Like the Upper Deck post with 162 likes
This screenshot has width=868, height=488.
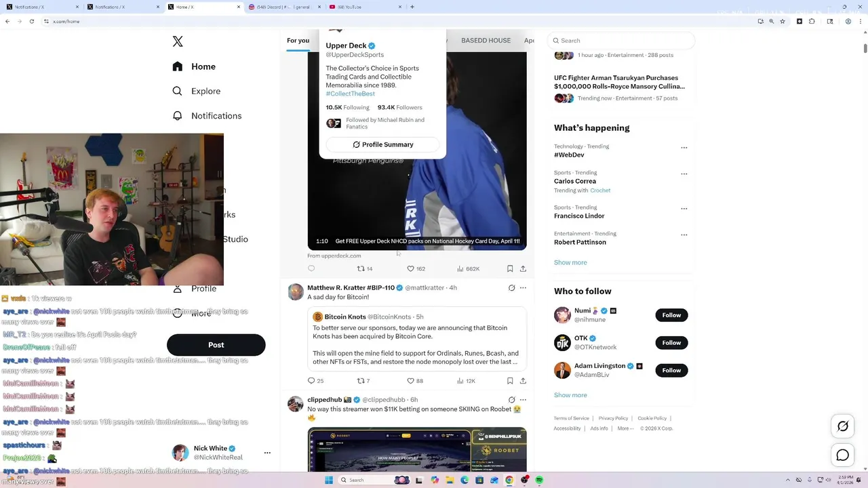[x=416, y=268]
